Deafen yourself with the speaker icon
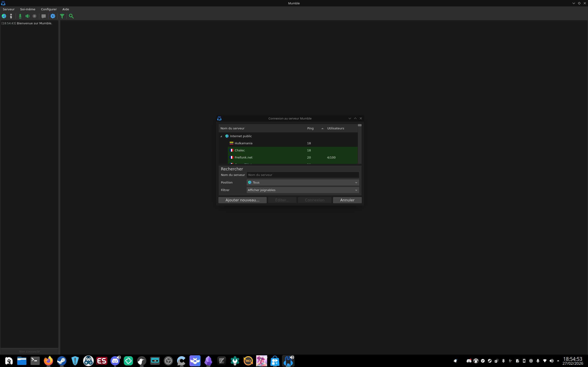Image resolution: width=588 pixels, height=367 pixels. (28, 16)
